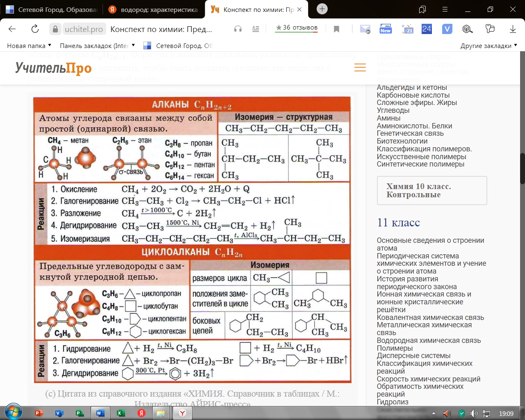525x420 pixels.
Task: Click the 'Химия 10 класс. Контрольные' box
Action: coord(432,190)
